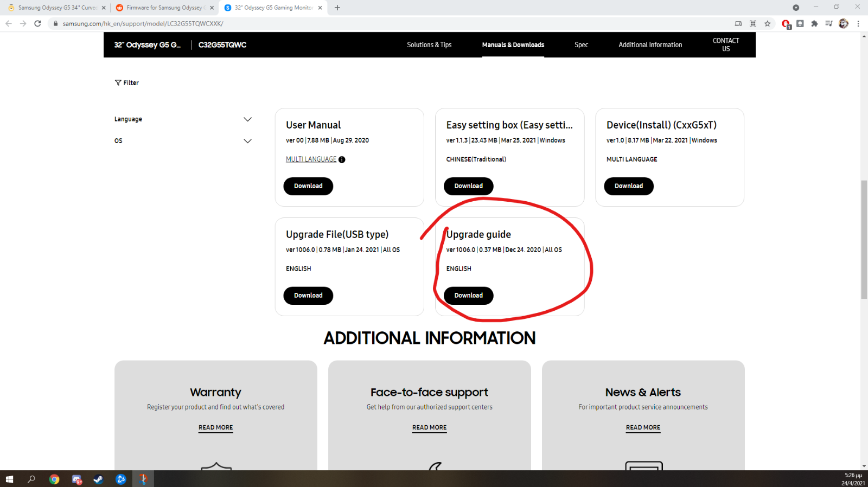Image resolution: width=868 pixels, height=487 pixels.
Task: Open Steam from the taskbar
Action: [x=98, y=479]
